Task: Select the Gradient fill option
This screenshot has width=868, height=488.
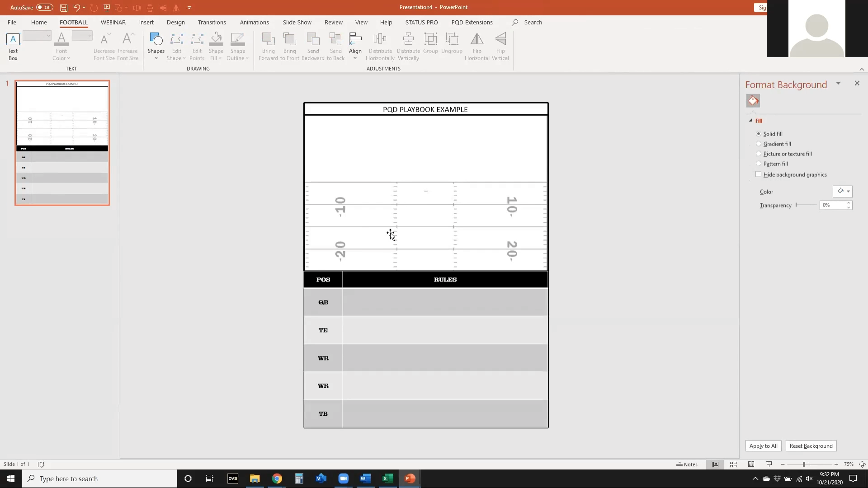Action: [759, 143]
